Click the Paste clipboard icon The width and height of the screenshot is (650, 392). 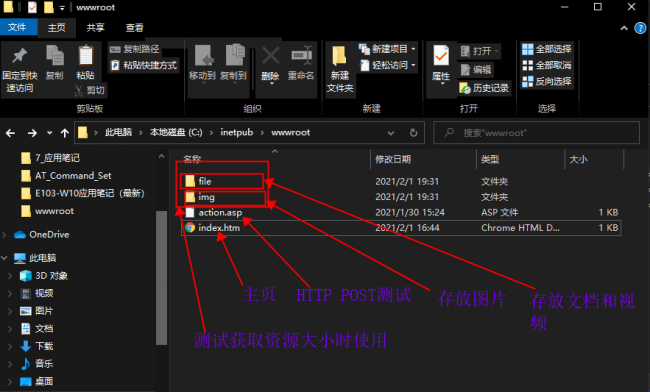85,55
